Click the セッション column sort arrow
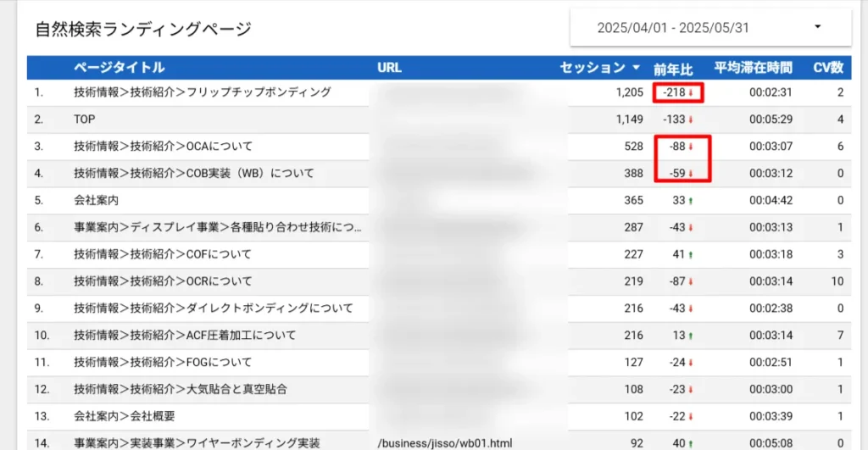 point(636,68)
